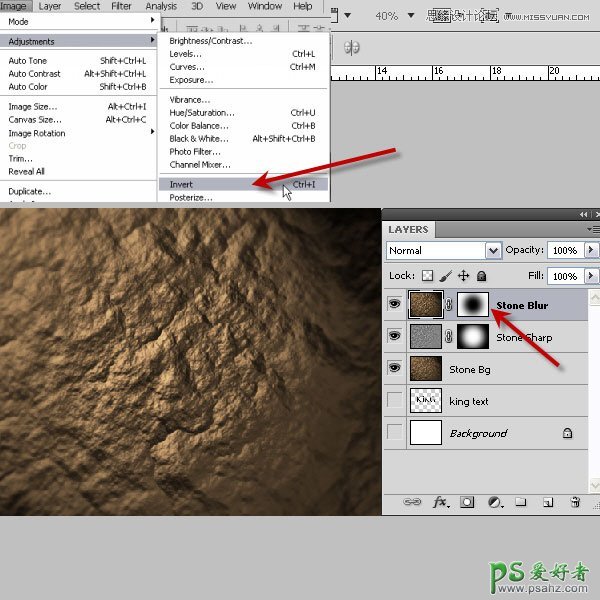Click the link layers icon in Layers footer
The width and height of the screenshot is (600, 600).
point(411,502)
